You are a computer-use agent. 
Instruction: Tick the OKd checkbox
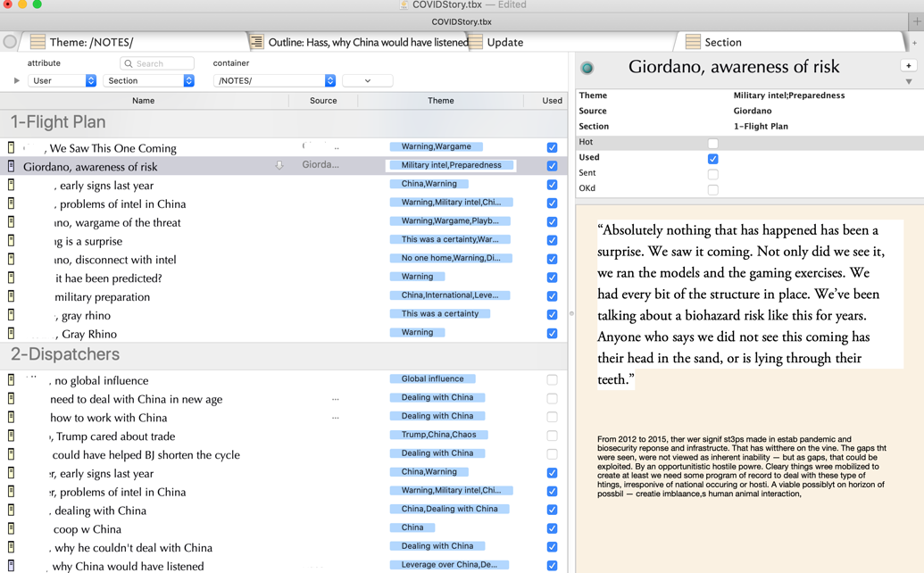point(713,189)
